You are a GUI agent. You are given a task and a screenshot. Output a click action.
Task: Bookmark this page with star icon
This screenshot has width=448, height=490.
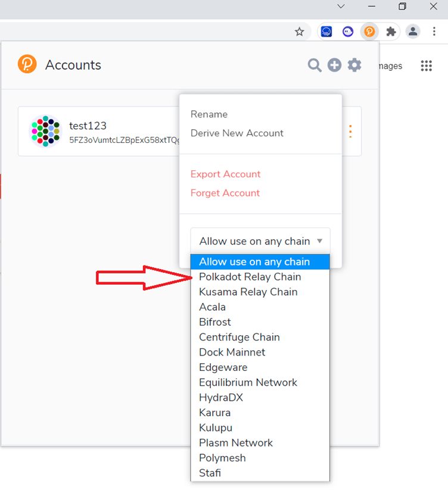tap(300, 32)
